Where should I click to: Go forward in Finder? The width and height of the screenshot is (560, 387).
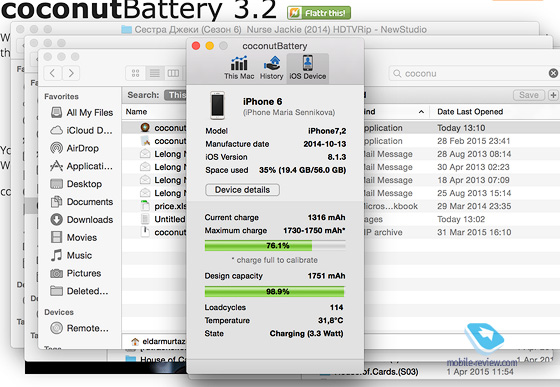(x=71, y=74)
